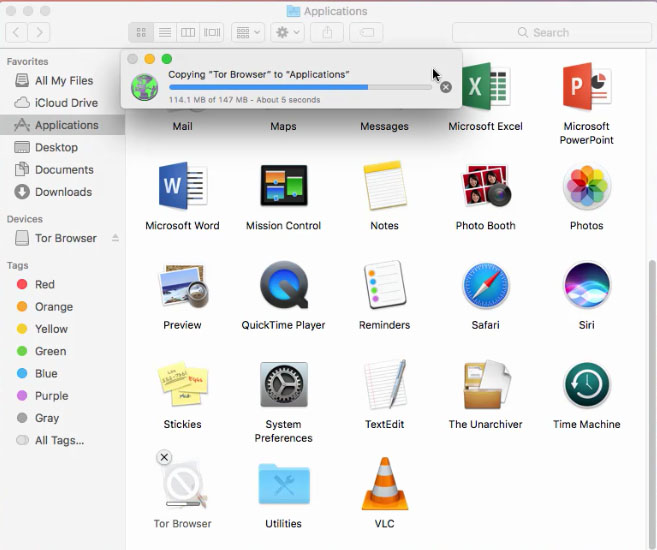Go back in Finder history
The image size is (657, 550).
click(16, 32)
